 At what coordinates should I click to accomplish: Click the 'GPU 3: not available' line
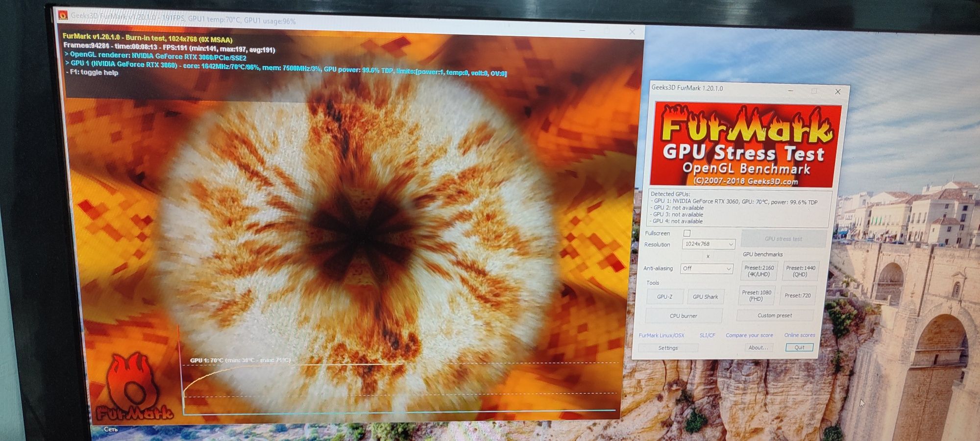(x=677, y=215)
